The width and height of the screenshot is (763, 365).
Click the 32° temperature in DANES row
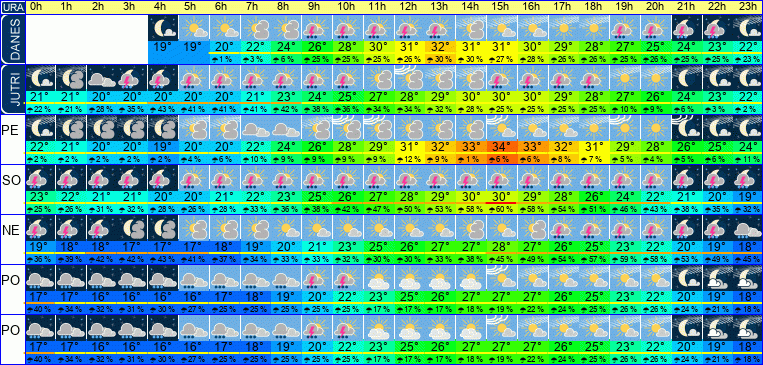tap(440, 46)
